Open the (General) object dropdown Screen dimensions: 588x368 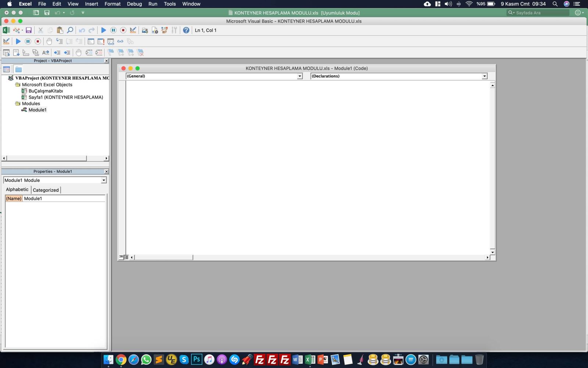point(300,76)
